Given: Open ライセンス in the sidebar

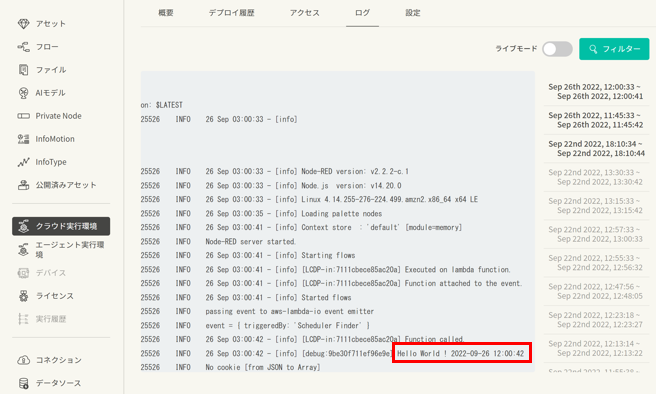Looking at the screenshot, I should tap(54, 296).
